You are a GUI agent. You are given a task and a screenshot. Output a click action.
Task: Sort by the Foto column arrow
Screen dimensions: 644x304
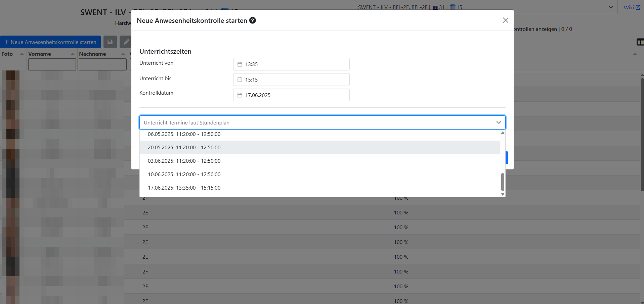[x=22, y=54]
